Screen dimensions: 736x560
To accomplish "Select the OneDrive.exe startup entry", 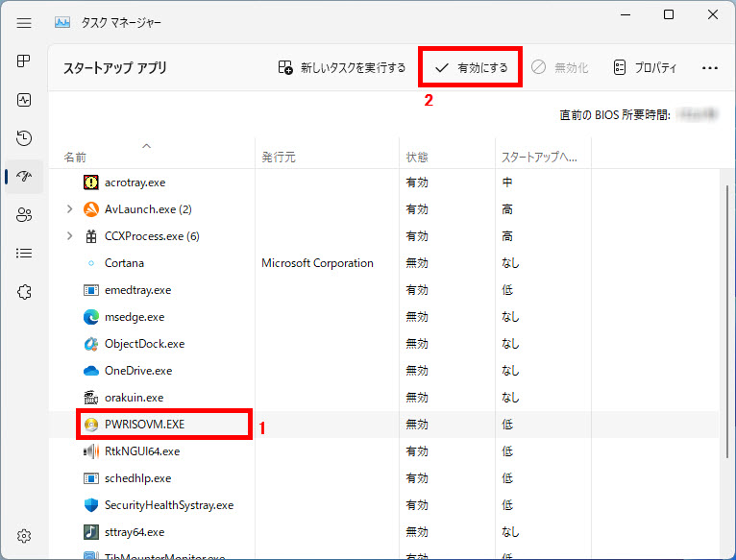I will point(138,371).
